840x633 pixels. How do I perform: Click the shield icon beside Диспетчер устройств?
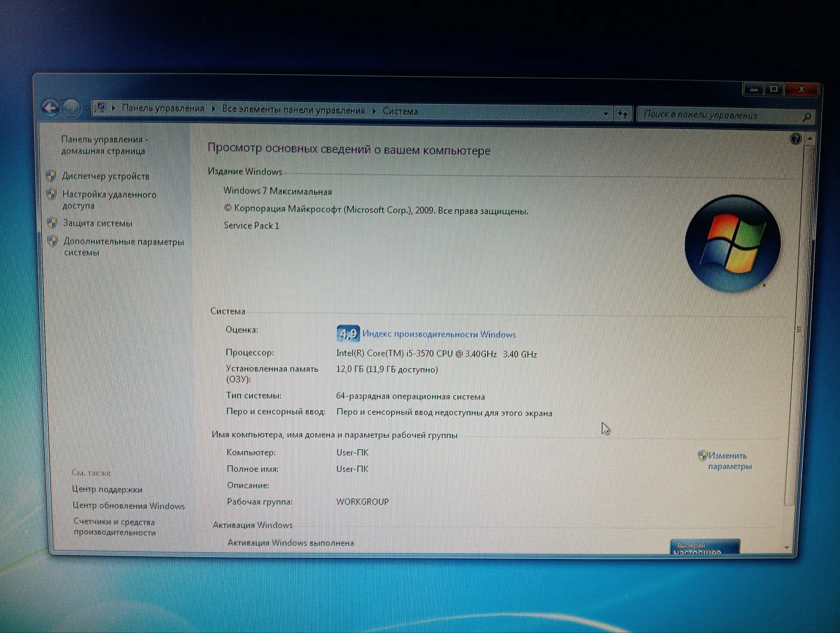[x=51, y=175]
